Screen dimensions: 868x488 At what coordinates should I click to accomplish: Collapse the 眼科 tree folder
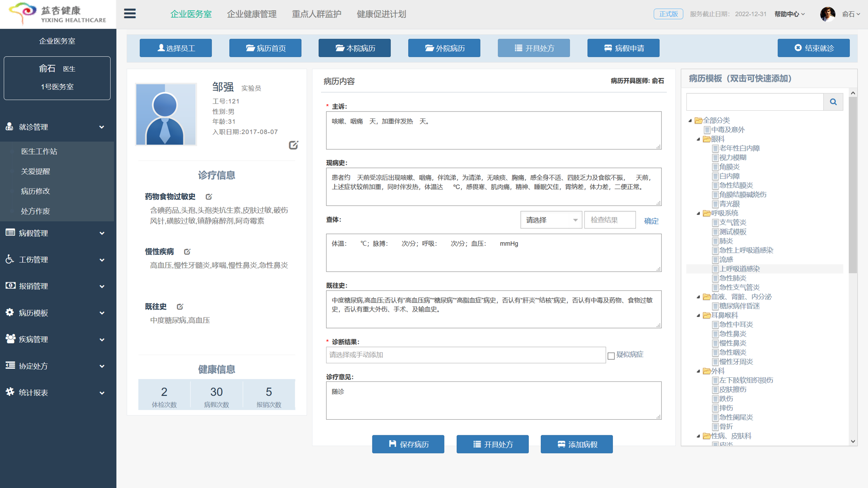[698, 139]
